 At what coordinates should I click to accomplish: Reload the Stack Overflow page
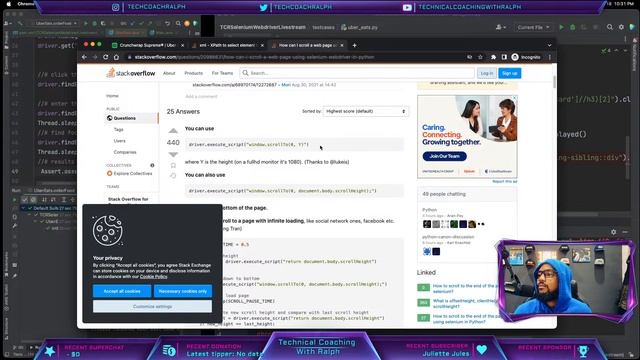(x=106, y=57)
